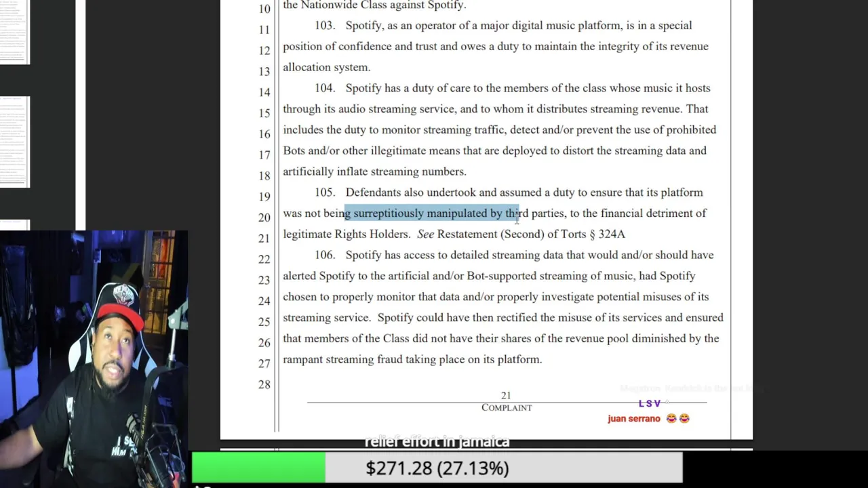This screenshot has height=488, width=868.
Task: Click paragraph number "106."
Action: tap(325, 255)
